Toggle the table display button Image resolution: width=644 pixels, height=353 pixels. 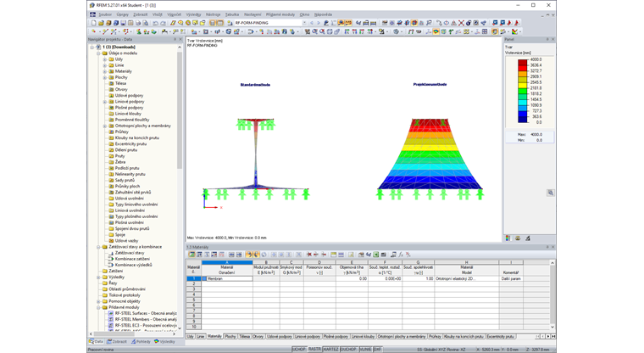[x=220, y=23]
